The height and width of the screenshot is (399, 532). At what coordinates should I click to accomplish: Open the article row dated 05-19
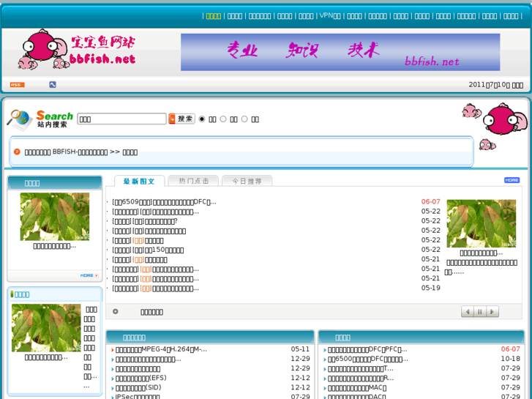pyautogui.click(x=156, y=288)
